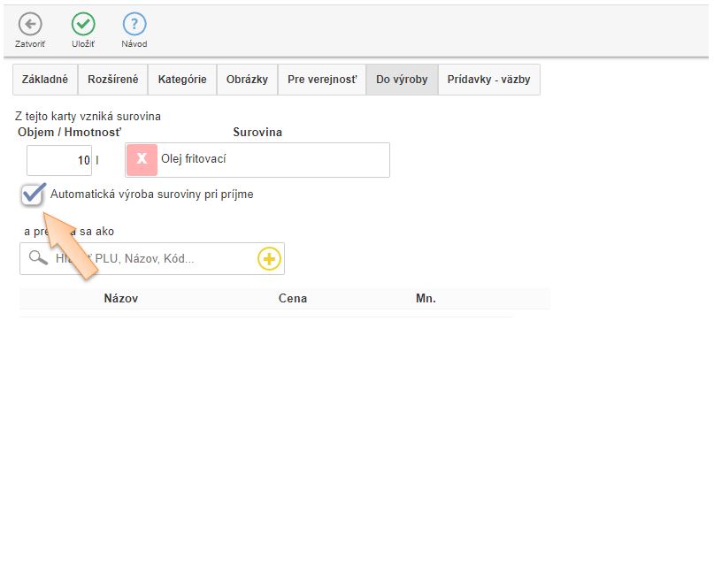
Task: Focus the PLU, Názov, Kód search field
Action: tap(150, 259)
